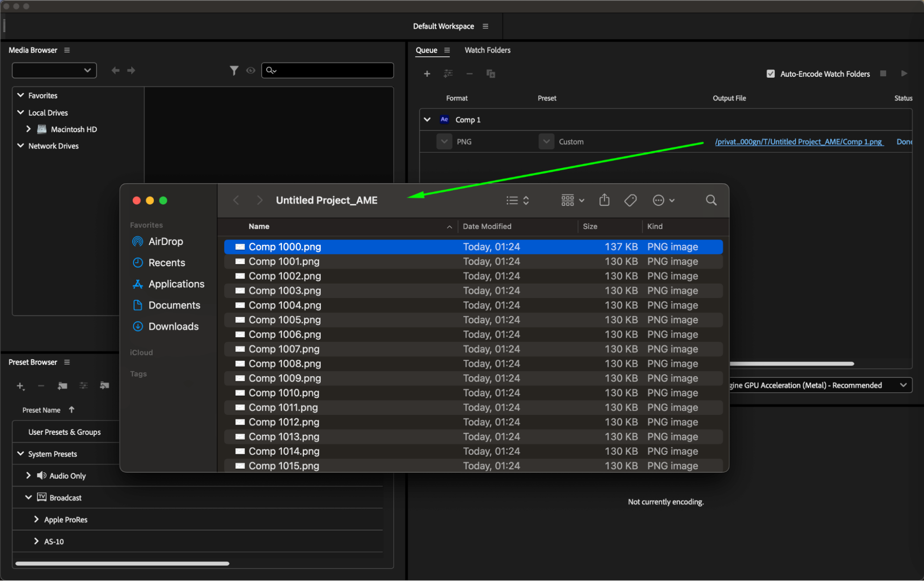Open Downloads in Finder sidebar
The height and width of the screenshot is (581, 924).
click(173, 327)
